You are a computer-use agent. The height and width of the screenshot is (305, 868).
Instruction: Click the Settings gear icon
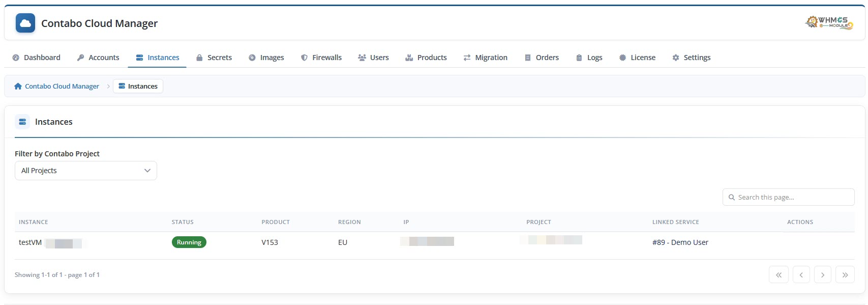(x=675, y=58)
